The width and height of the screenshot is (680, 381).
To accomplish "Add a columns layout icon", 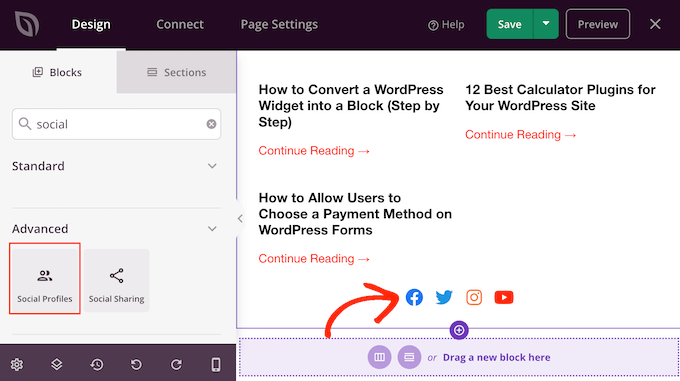I will coord(379,357).
